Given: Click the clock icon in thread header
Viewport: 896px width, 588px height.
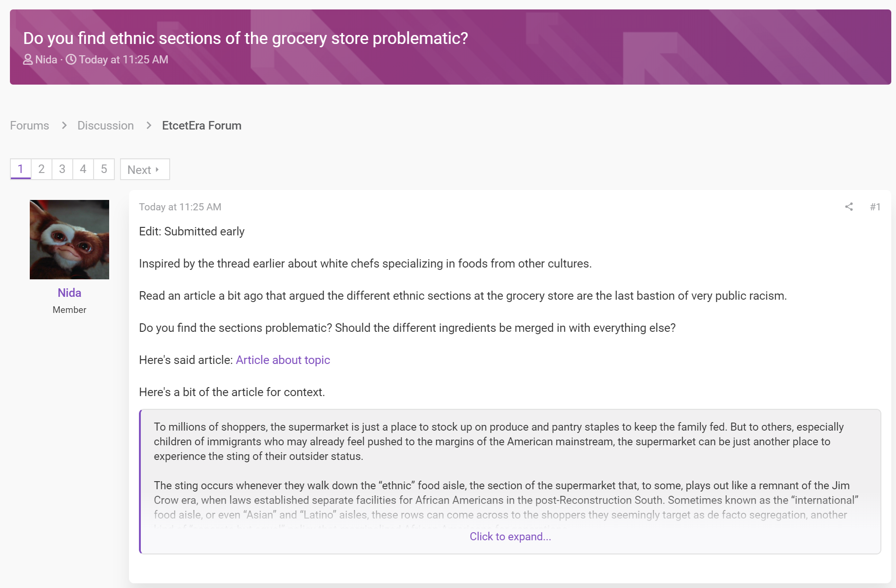Looking at the screenshot, I should [71, 60].
